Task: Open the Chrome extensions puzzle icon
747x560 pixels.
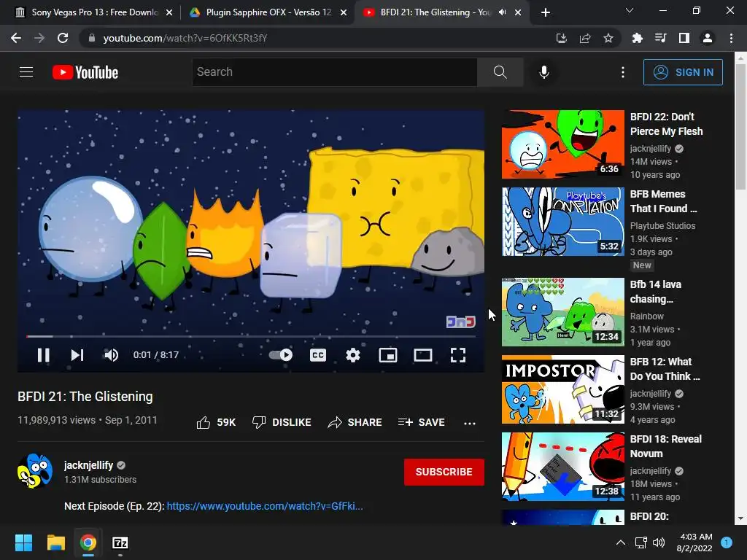Action: pyautogui.click(x=637, y=38)
